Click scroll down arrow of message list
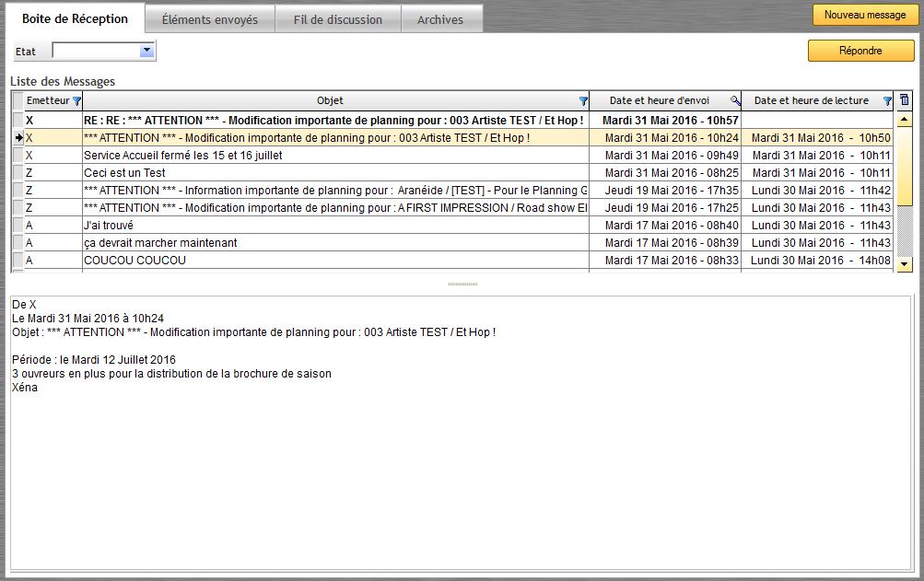This screenshot has width=924, height=581. pyautogui.click(x=904, y=264)
